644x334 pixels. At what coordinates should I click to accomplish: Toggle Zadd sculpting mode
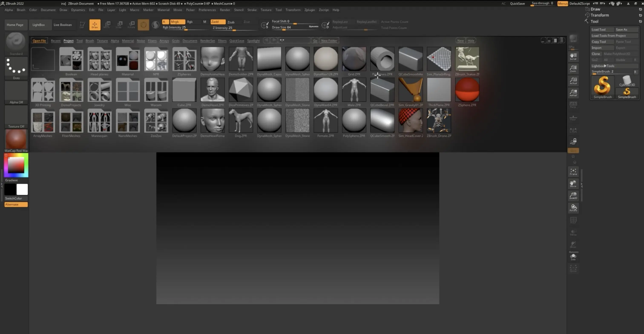(x=217, y=22)
